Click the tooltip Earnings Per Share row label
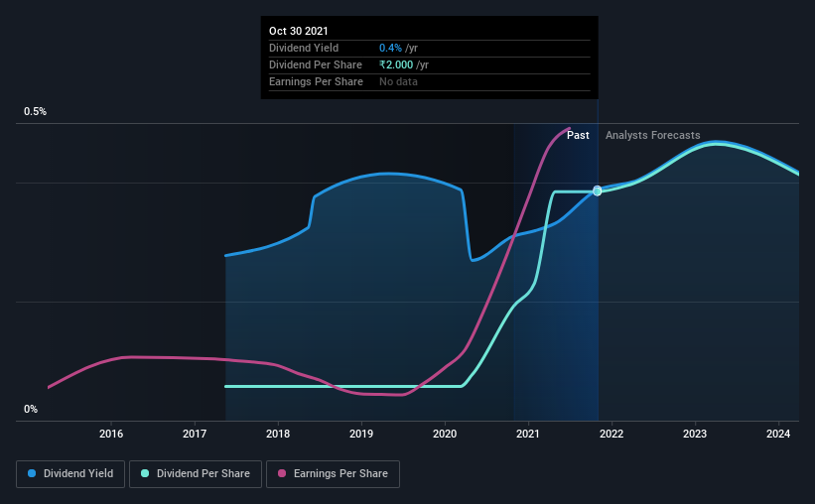This screenshot has height=504, width=815. [316, 81]
